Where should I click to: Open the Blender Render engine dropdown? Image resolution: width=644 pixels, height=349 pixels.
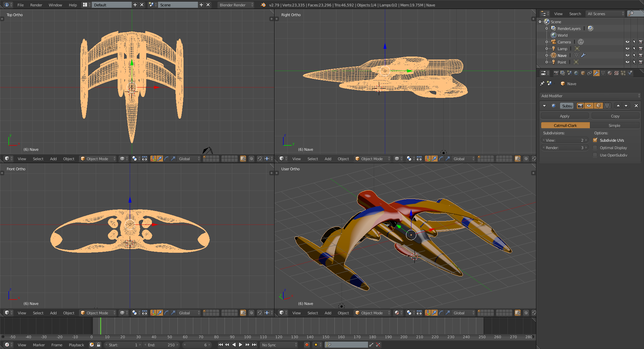point(236,5)
